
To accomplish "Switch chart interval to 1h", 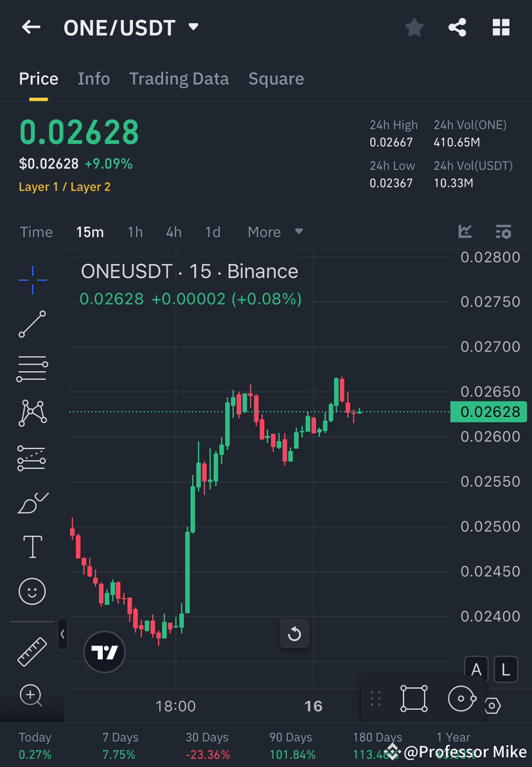I will click(135, 232).
